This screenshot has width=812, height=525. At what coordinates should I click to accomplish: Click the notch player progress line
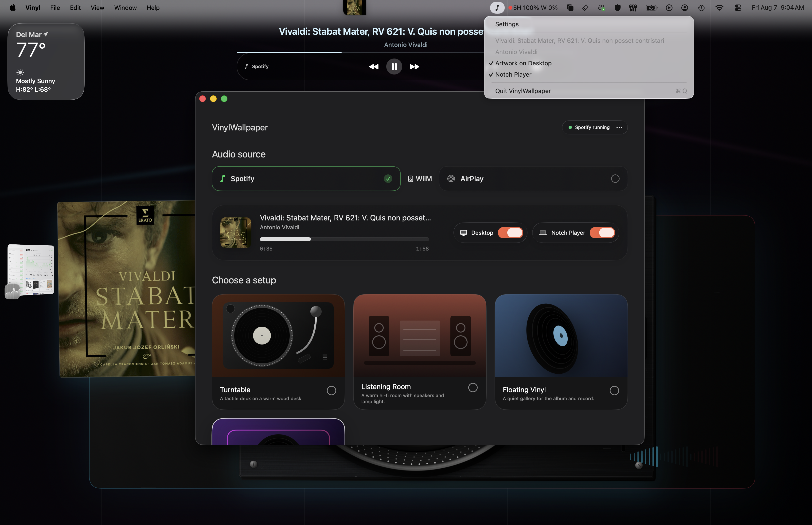point(360,52)
